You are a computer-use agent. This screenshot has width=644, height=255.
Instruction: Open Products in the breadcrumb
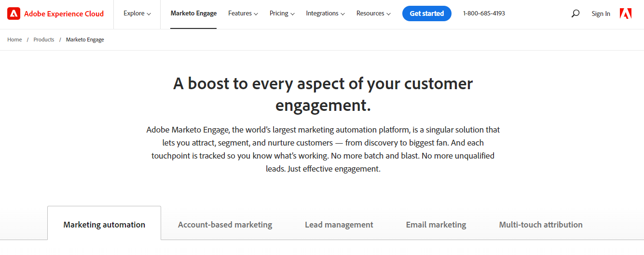(44, 40)
